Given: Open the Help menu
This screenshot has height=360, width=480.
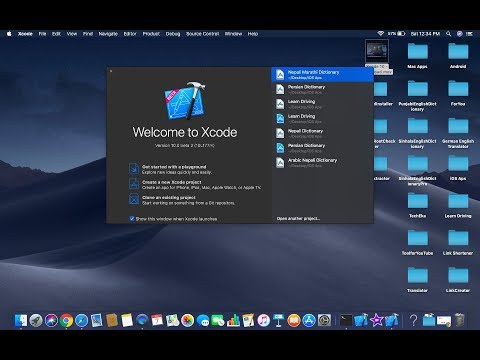Looking at the screenshot, I should coord(253,34).
